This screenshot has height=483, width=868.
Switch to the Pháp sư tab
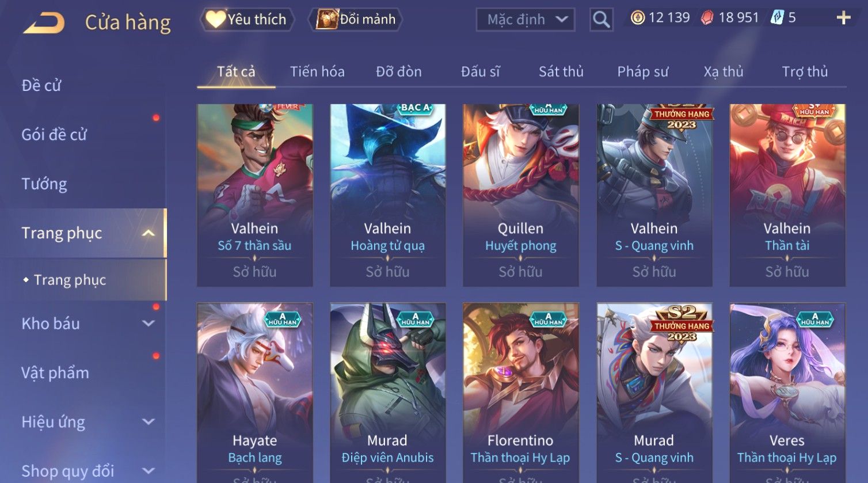(643, 71)
